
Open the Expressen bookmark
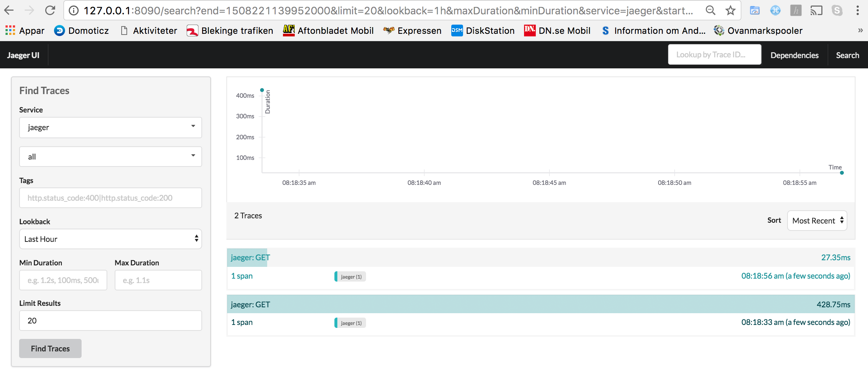point(412,31)
